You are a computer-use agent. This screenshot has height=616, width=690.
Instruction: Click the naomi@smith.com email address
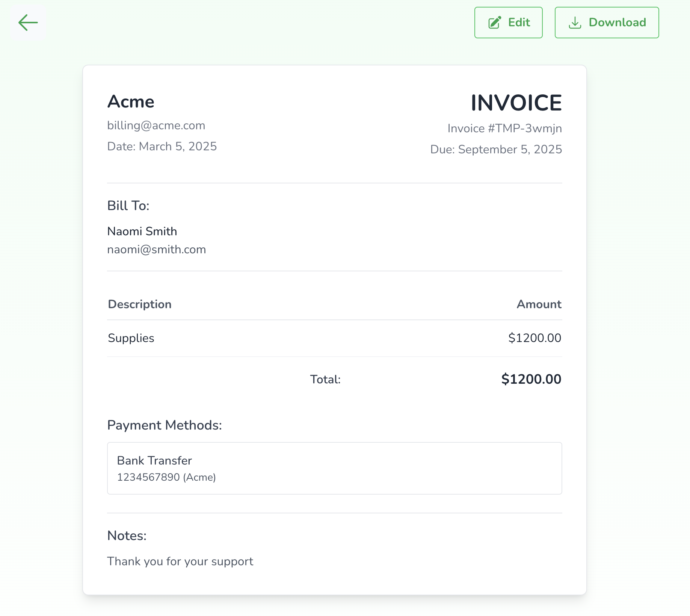click(157, 250)
